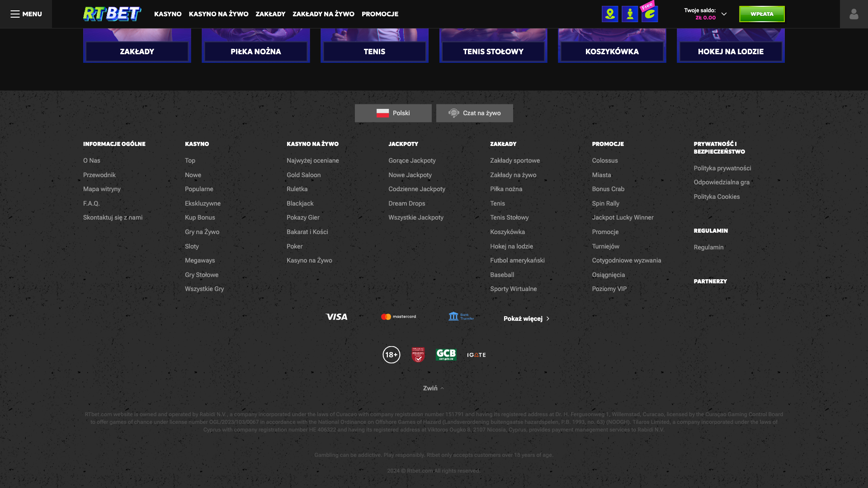Select the KOSZYKÓWKA category tile

(612, 52)
